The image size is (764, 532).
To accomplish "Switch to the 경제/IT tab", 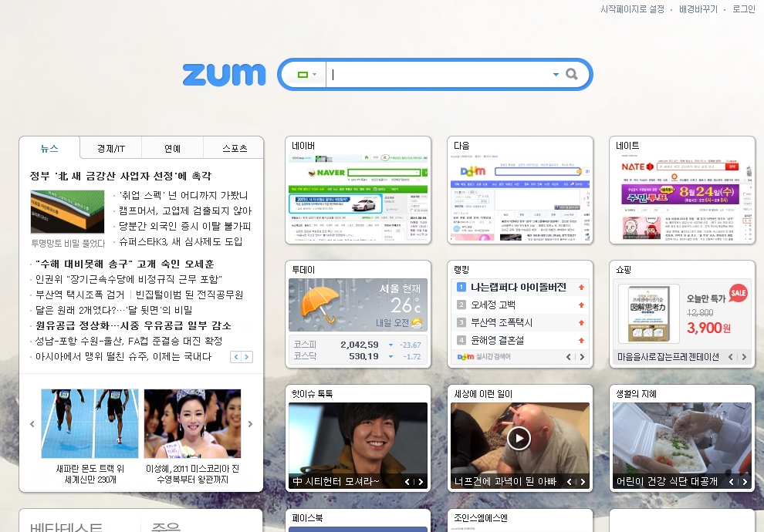I will (111, 149).
